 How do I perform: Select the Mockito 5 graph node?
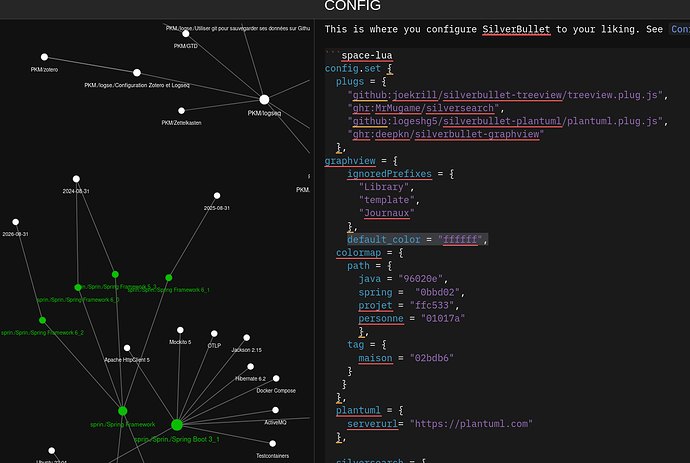180,330
